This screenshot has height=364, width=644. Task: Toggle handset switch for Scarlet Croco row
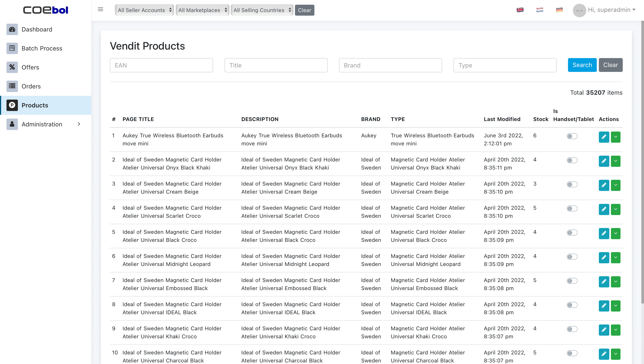point(572,209)
